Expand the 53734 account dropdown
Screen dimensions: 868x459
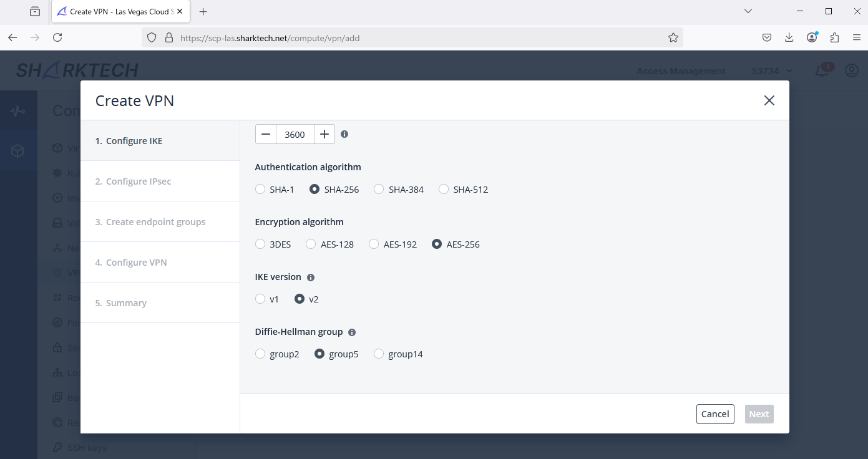[x=771, y=70]
